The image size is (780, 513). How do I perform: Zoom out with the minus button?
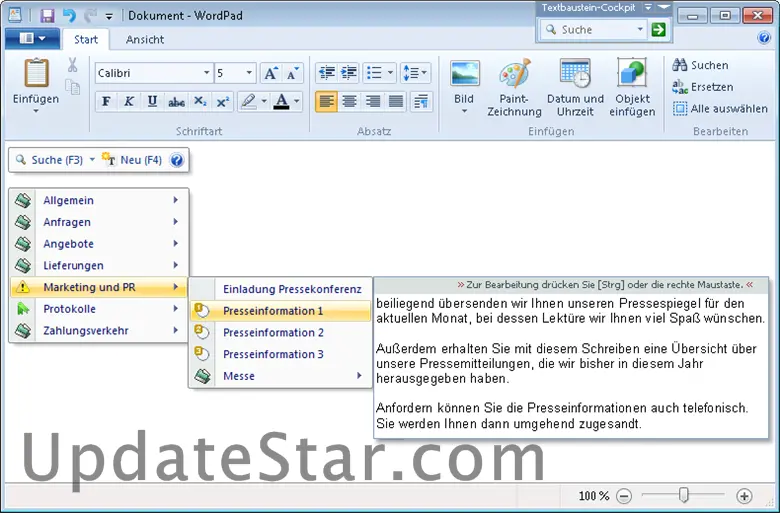[624, 496]
